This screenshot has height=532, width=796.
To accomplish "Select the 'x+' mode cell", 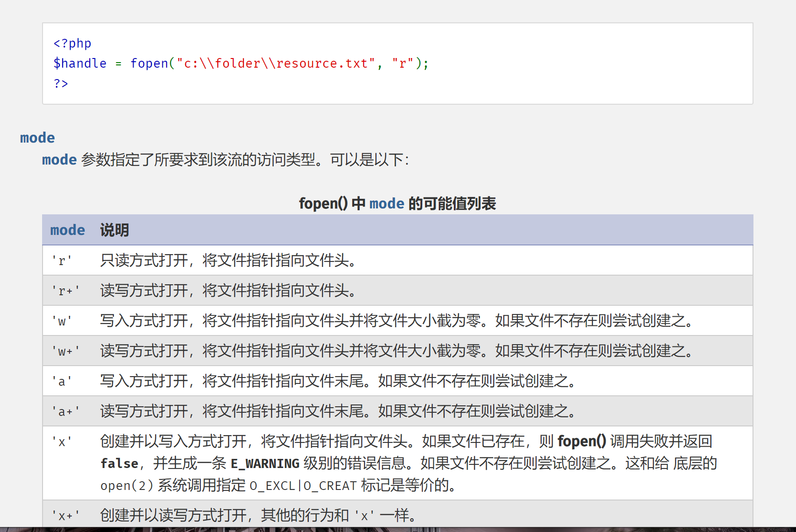I will click(66, 516).
